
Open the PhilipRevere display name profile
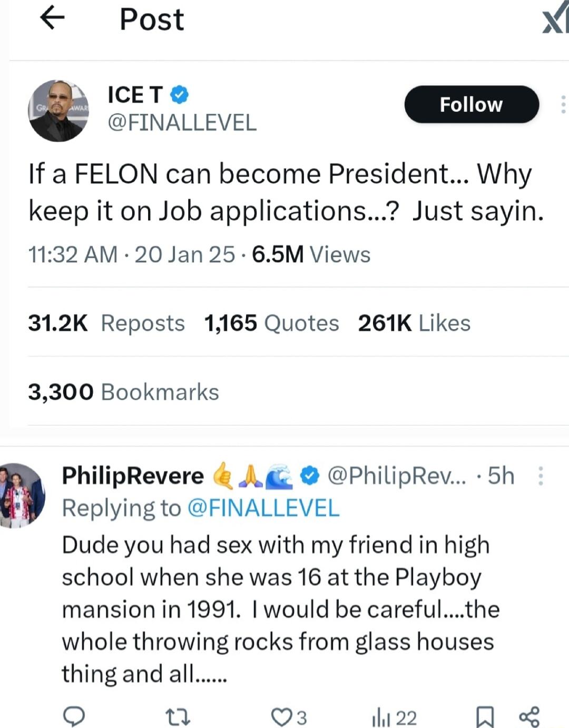coord(133,475)
